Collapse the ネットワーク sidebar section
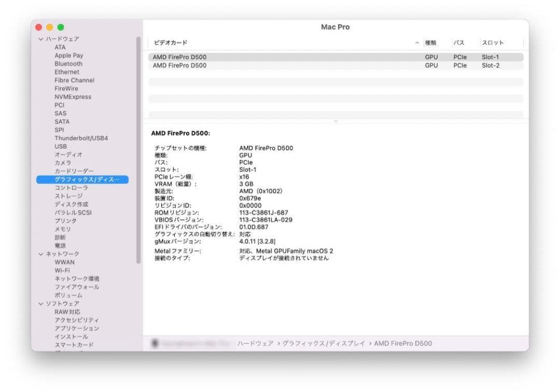560x392 pixels. point(40,254)
